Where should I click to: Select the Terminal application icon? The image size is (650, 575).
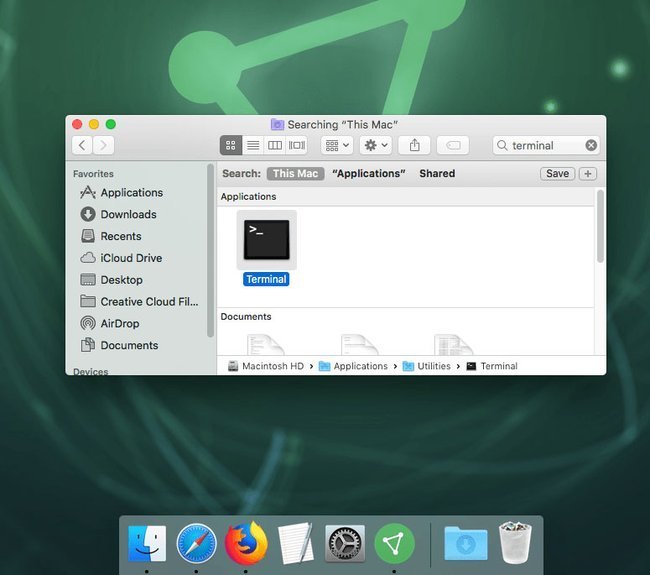coord(267,240)
